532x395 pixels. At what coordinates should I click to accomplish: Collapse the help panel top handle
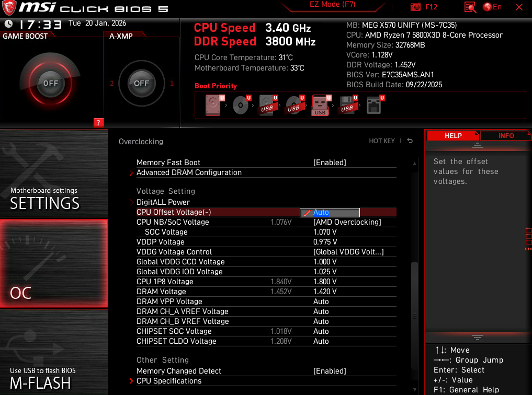[x=478, y=146]
